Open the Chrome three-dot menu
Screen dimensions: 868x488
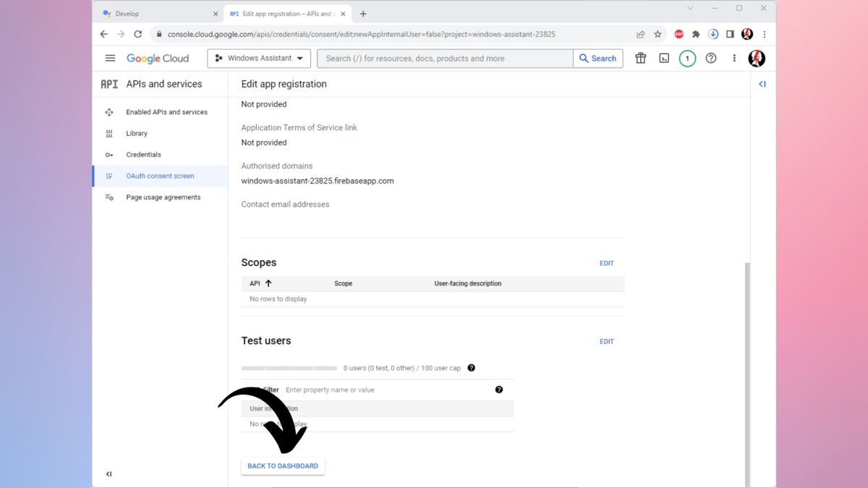765,34
